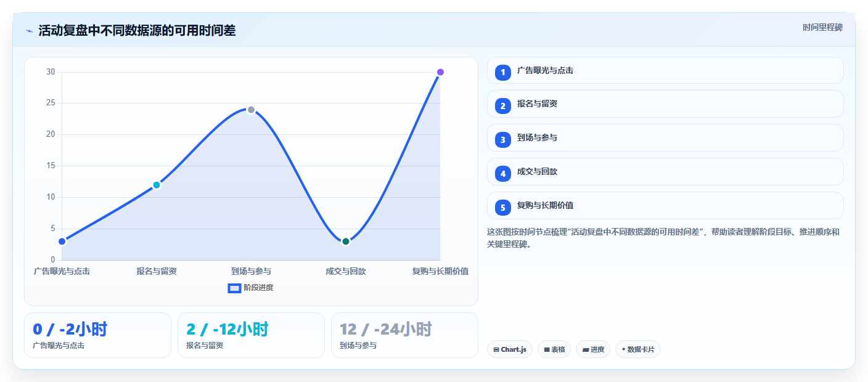Click the 阶段进度 legend color box
This screenshot has height=382, width=868.
234,288
